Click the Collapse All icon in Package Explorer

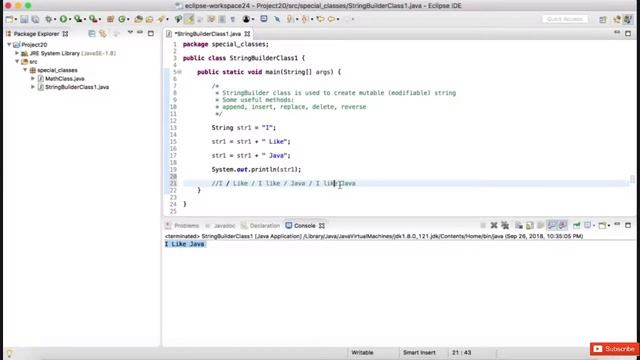(91, 34)
